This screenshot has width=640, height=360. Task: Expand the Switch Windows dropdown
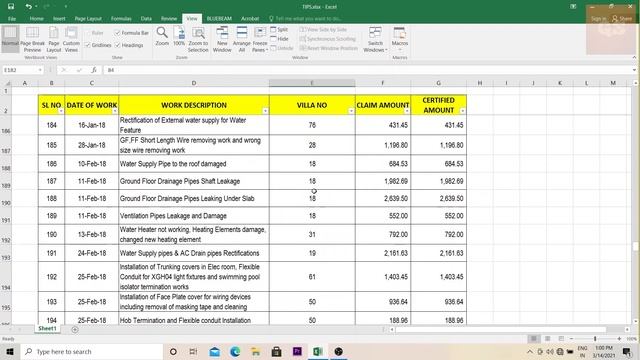375,47
